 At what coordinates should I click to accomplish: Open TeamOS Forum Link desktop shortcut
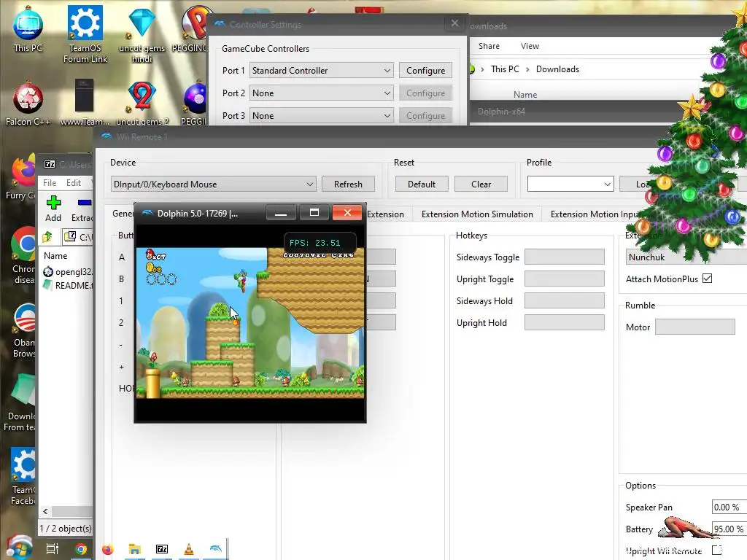(x=85, y=34)
